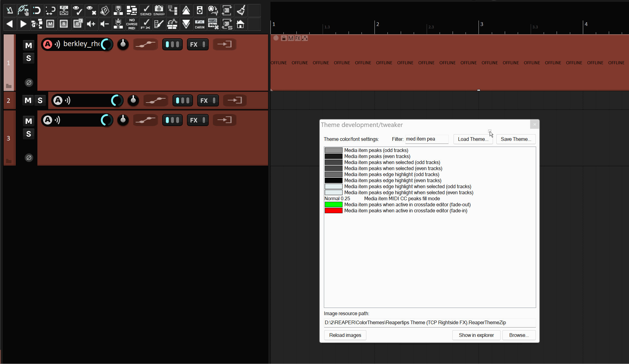Click the broom cleanup toolbar icon

(x=241, y=10)
